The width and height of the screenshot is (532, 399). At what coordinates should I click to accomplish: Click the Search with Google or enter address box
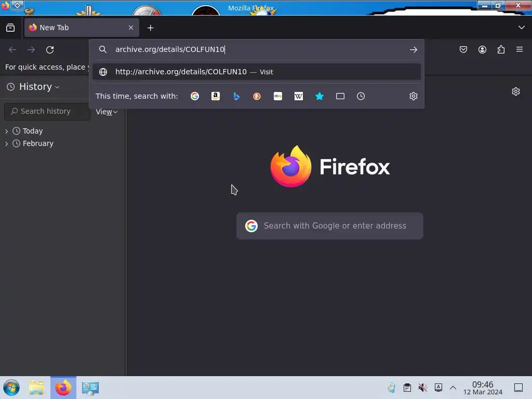point(330,226)
